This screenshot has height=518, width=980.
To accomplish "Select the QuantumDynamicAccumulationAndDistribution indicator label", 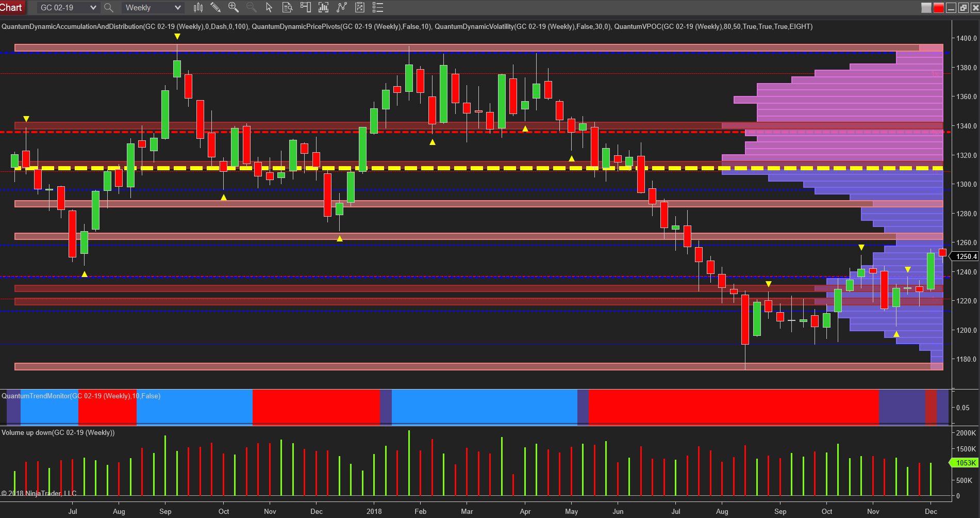I will pyautogui.click(x=125, y=26).
